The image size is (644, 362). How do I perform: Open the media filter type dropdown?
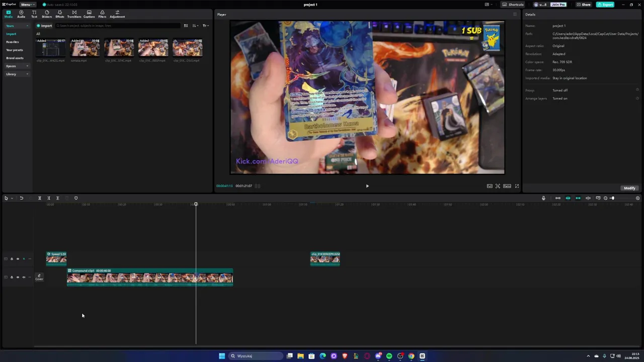[205, 26]
